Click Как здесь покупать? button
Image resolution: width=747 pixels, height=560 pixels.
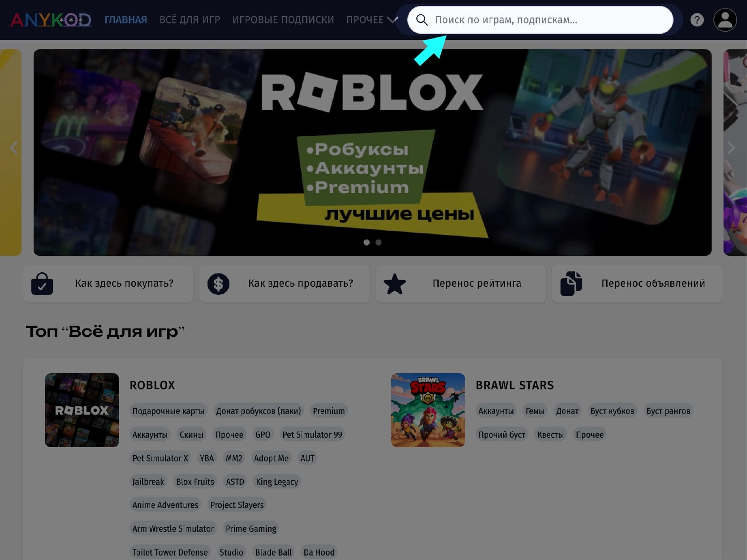click(108, 284)
